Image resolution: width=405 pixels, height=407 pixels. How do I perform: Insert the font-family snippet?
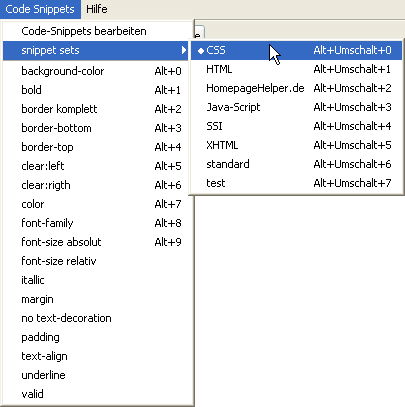(98, 223)
